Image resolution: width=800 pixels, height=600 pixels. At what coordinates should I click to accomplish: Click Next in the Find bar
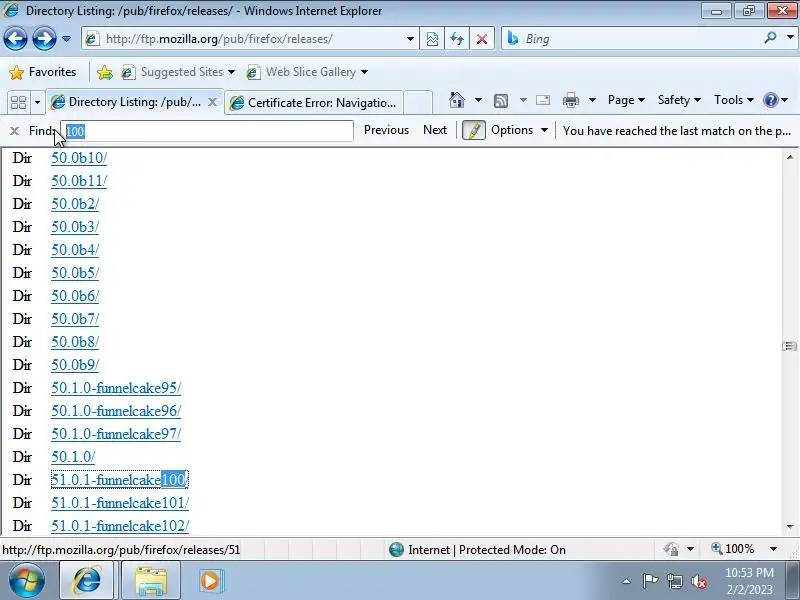pyautogui.click(x=435, y=130)
